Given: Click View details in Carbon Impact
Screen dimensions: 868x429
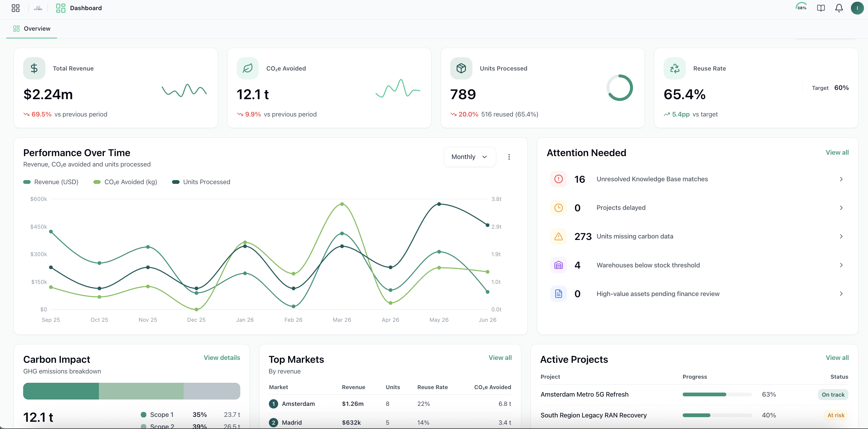Looking at the screenshot, I should (x=222, y=358).
